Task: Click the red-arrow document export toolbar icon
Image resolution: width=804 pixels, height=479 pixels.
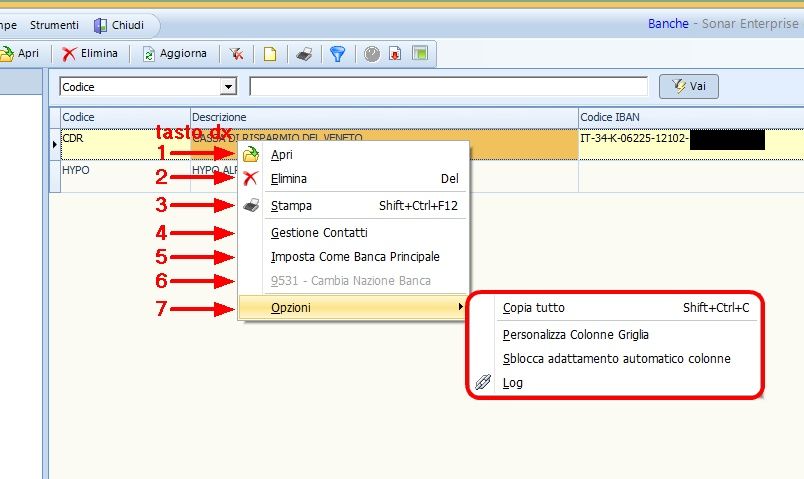Action: coord(395,54)
